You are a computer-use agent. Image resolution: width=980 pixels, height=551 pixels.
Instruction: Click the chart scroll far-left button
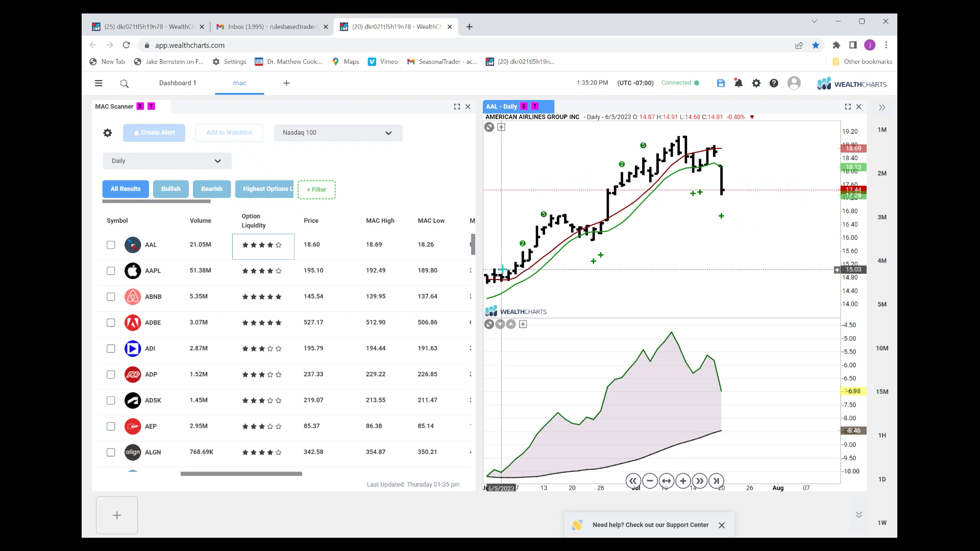click(633, 481)
